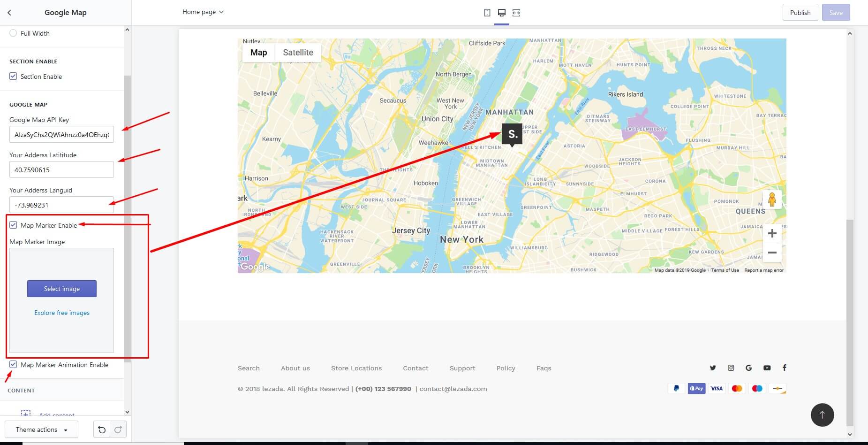The width and height of the screenshot is (868, 445).
Task: Click the PayPal payment icon
Action: [x=676, y=389]
